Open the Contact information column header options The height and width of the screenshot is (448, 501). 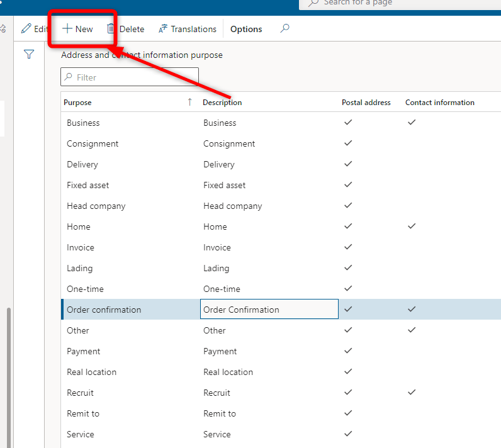point(439,103)
